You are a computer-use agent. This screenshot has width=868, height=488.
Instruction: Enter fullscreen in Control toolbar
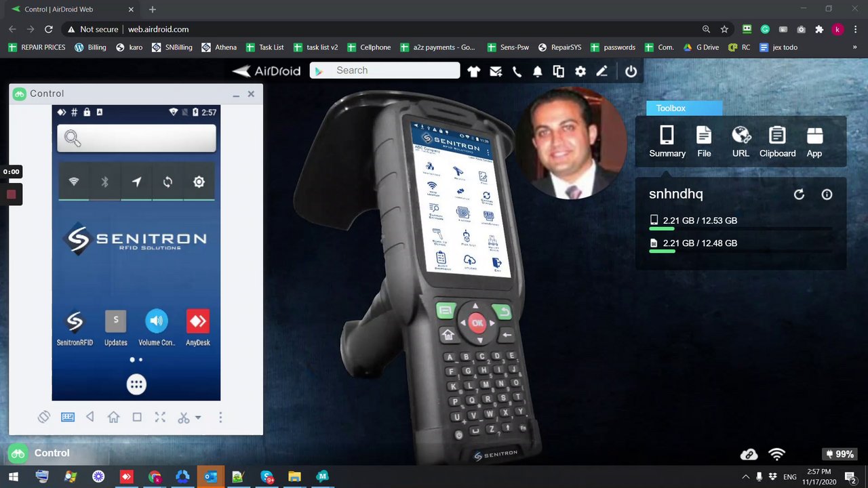tap(160, 418)
